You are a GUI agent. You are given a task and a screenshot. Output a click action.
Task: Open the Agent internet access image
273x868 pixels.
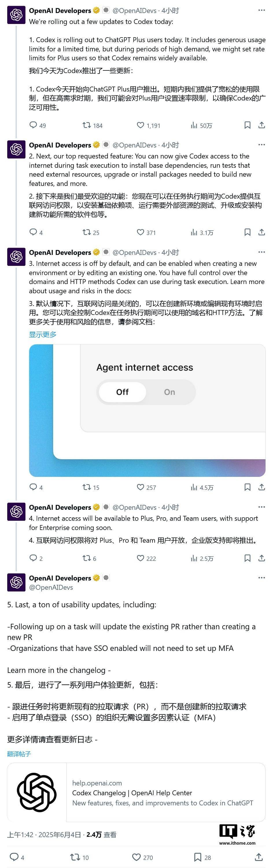pyautogui.click(x=147, y=410)
